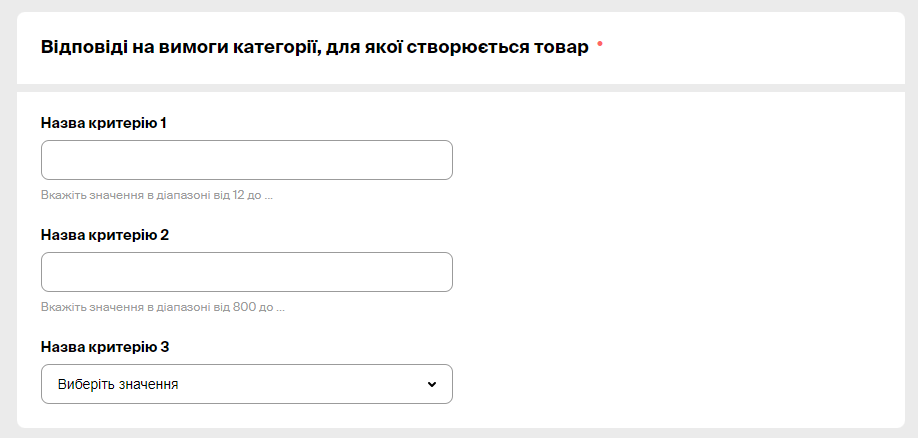Click the Назва критерію 3 label
The width and height of the screenshot is (918, 438).
coord(105,347)
